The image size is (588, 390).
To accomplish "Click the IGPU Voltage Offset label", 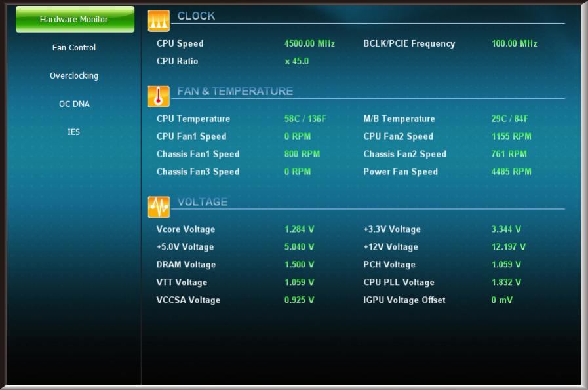I will pyautogui.click(x=404, y=300).
